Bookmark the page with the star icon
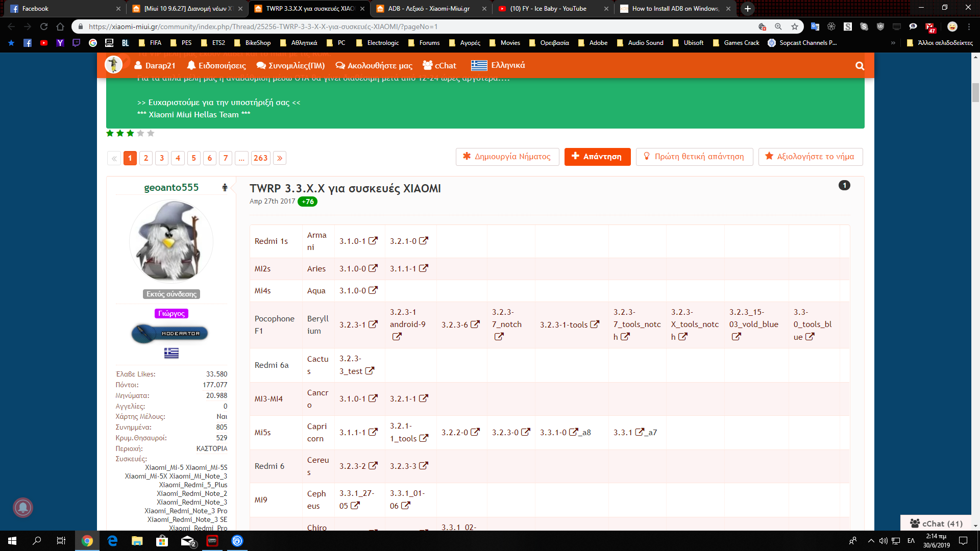980x551 pixels. [795, 27]
